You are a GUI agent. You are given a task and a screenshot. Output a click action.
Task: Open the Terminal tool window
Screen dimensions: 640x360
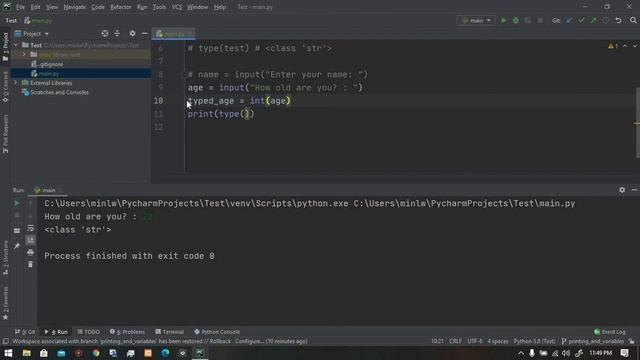pos(169,332)
